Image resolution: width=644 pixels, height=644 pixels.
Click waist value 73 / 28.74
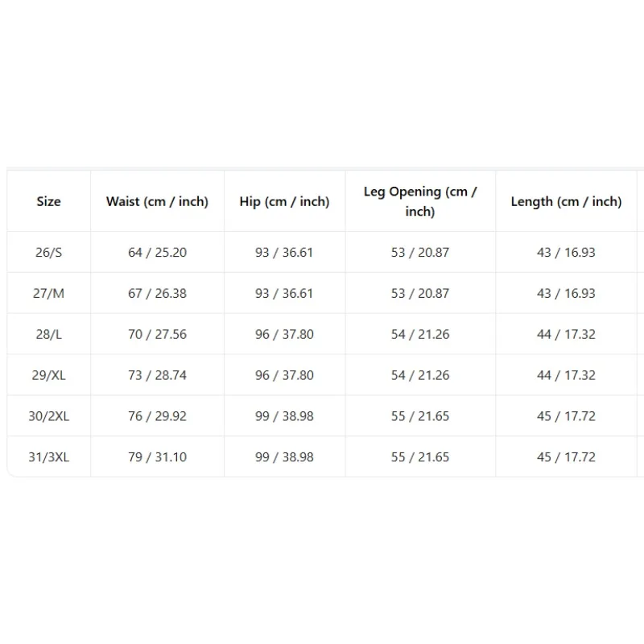click(157, 375)
